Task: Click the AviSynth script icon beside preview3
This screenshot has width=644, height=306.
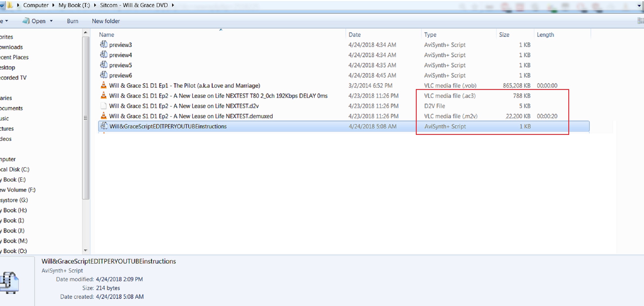Action: [104, 44]
